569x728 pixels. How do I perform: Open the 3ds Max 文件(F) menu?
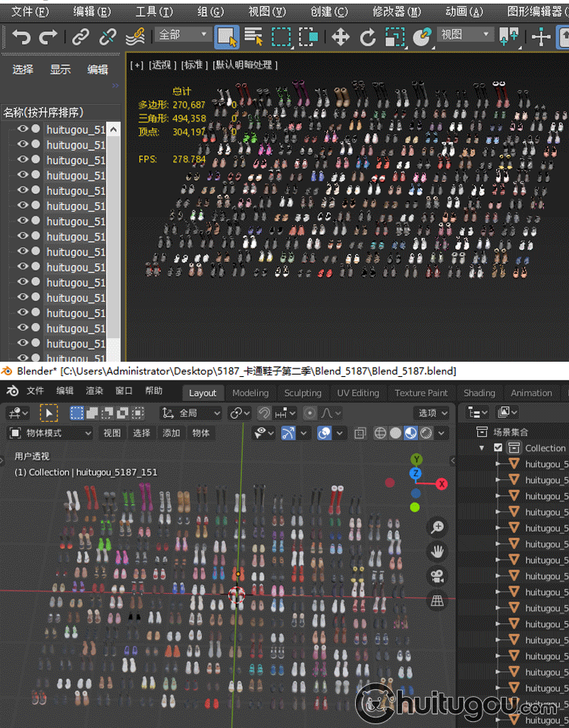point(30,11)
